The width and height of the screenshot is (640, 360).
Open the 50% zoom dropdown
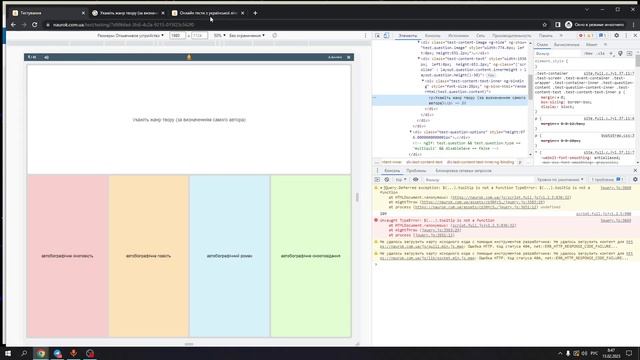pyautogui.click(x=219, y=36)
